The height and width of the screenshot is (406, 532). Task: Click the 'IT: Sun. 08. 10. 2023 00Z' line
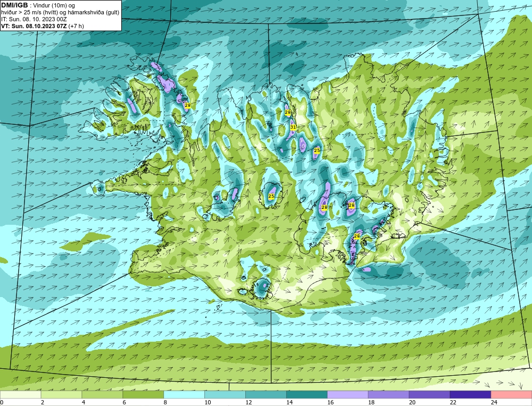pyautogui.click(x=34, y=19)
